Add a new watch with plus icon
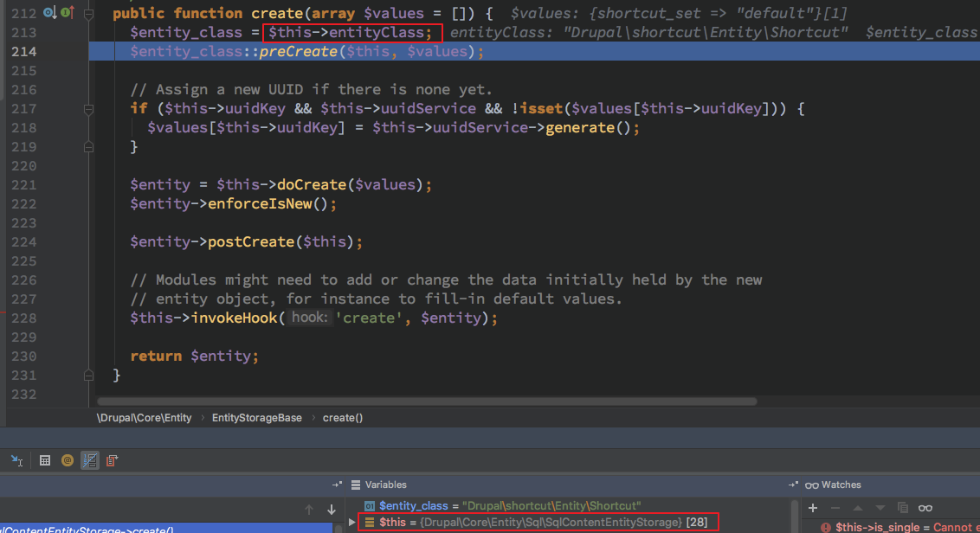 point(813,508)
